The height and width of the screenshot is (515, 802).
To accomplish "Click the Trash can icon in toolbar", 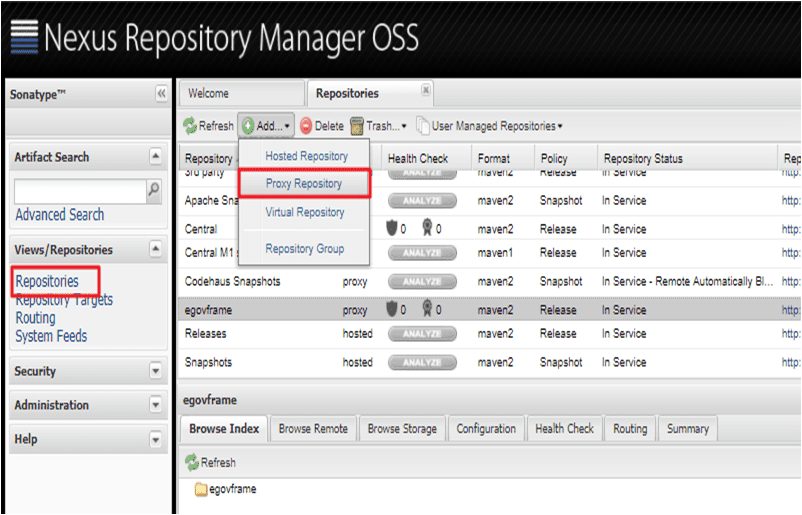I will point(357,126).
